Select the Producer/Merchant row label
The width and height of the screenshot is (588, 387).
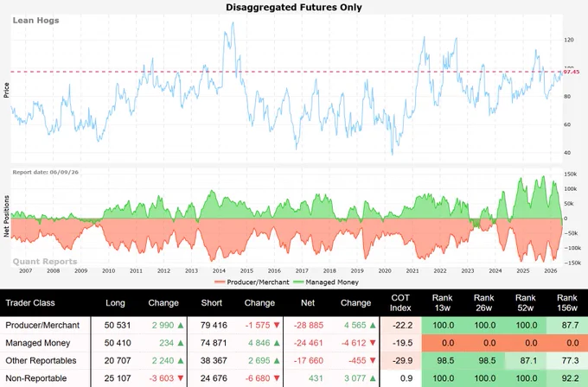(42, 325)
